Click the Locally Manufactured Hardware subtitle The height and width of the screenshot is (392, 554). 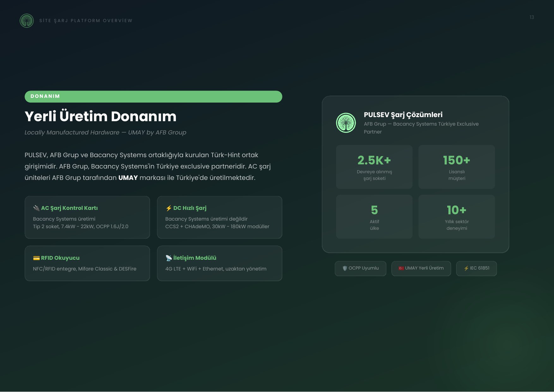[105, 133]
